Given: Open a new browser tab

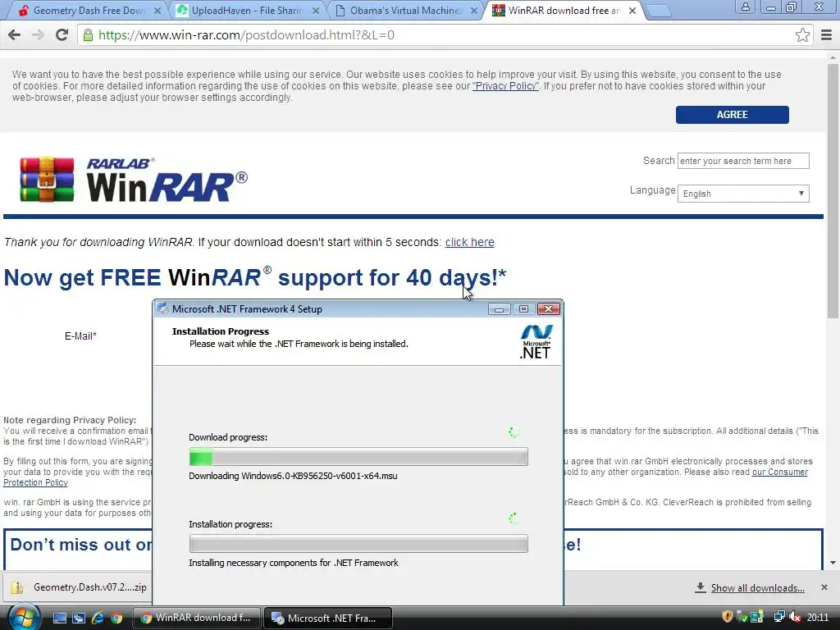Looking at the screenshot, I should (659, 11).
